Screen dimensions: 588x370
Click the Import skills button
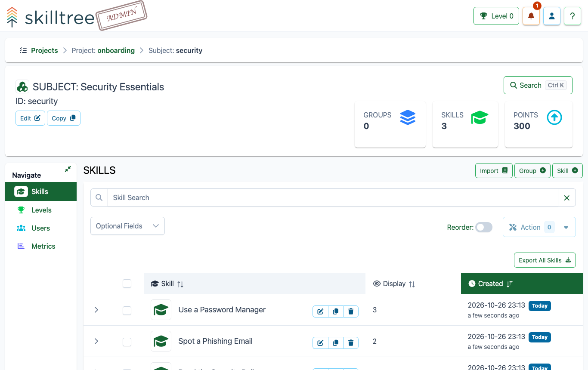coord(494,171)
